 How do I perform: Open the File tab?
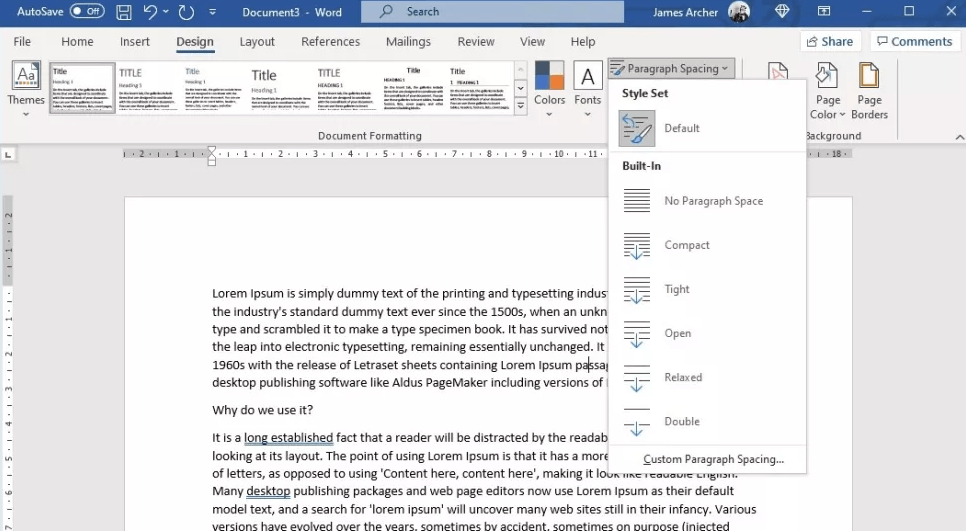tap(22, 41)
